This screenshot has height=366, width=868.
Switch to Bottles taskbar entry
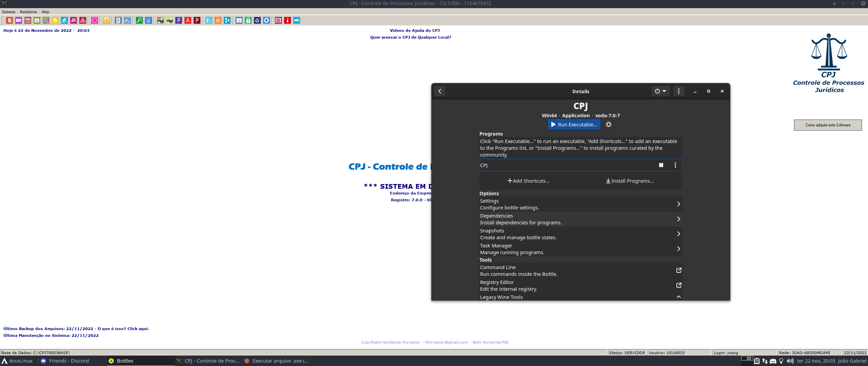pyautogui.click(x=141, y=361)
